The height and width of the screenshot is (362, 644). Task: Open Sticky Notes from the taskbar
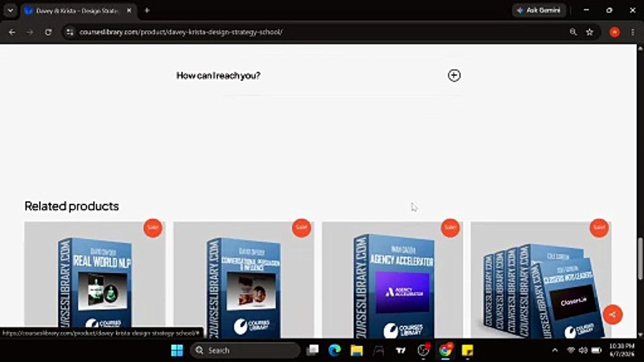point(467,350)
